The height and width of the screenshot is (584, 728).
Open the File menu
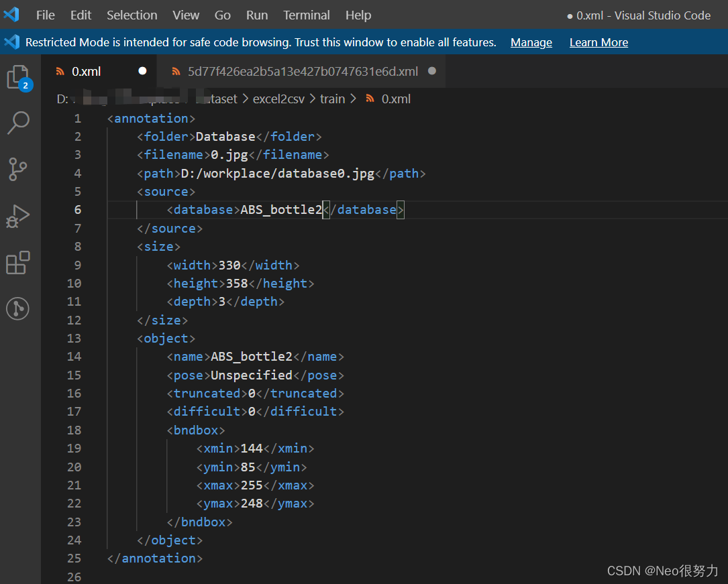(46, 15)
